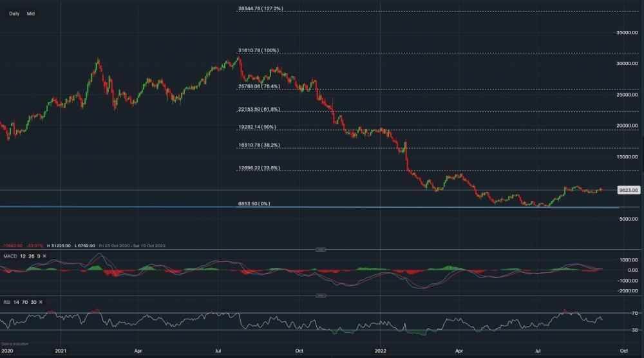This screenshot has height=358, width=644.
Task: Open the Mid price type dropdown
Action: pos(30,14)
